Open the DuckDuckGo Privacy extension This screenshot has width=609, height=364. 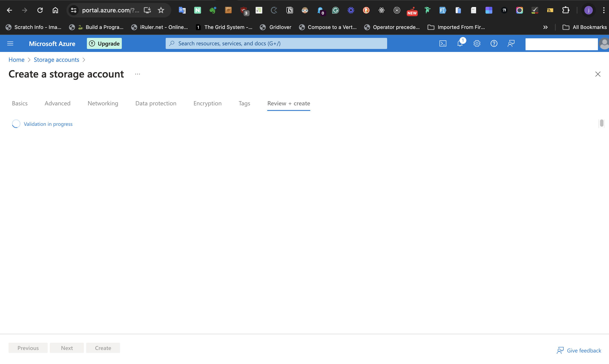[366, 10]
